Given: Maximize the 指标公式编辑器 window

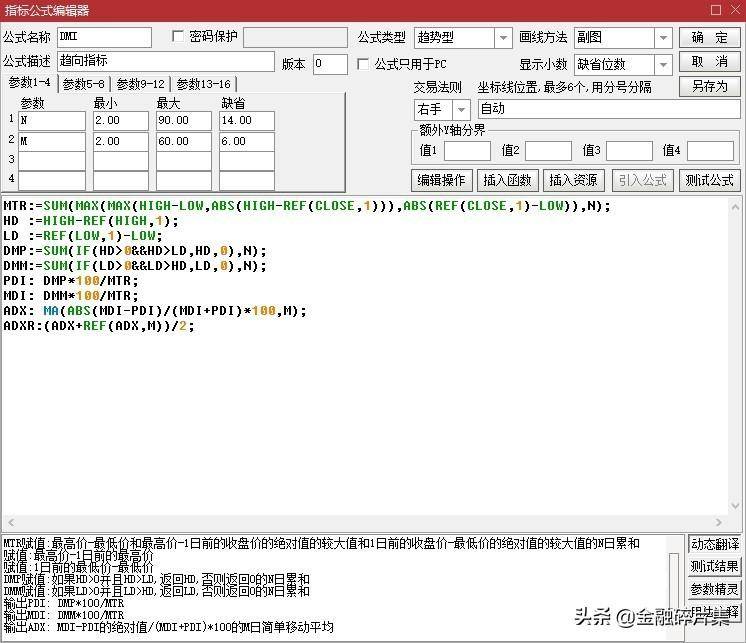Looking at the screenshot, I should (x=716, y=10).
